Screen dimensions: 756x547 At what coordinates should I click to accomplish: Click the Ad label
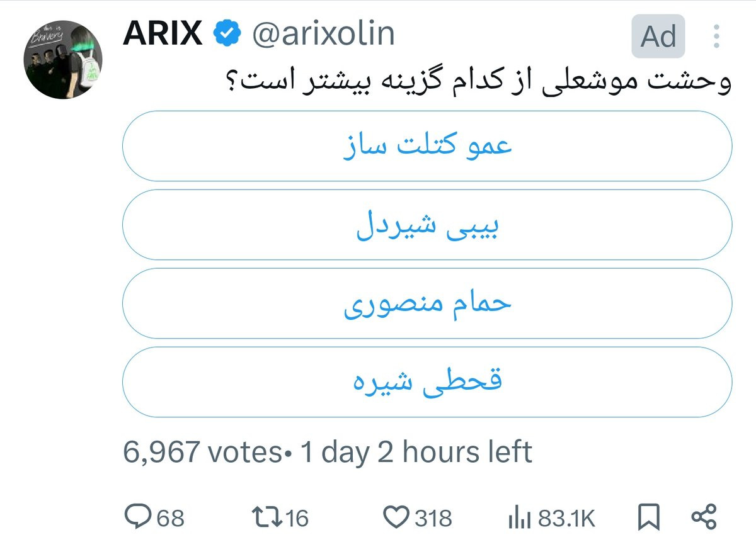658,37
